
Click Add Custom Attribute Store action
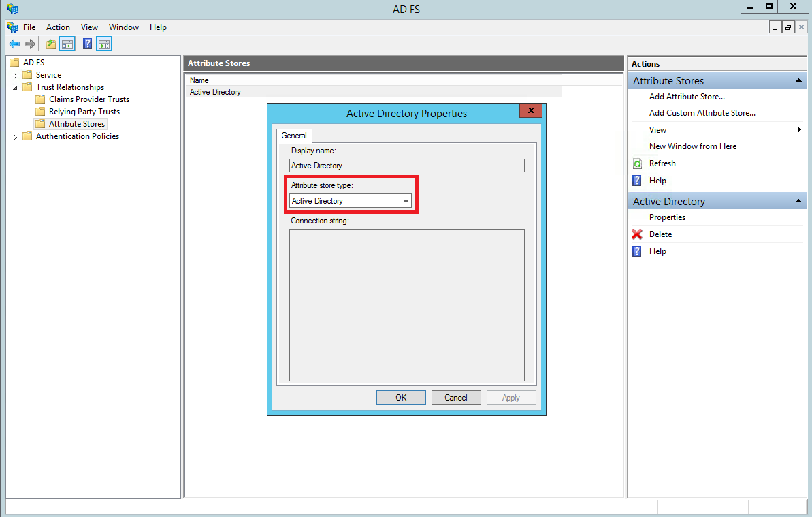tap(702, 113)
